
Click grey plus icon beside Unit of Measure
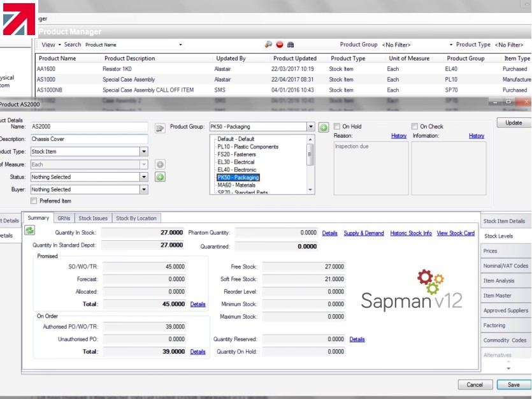(x=160, y=164)
